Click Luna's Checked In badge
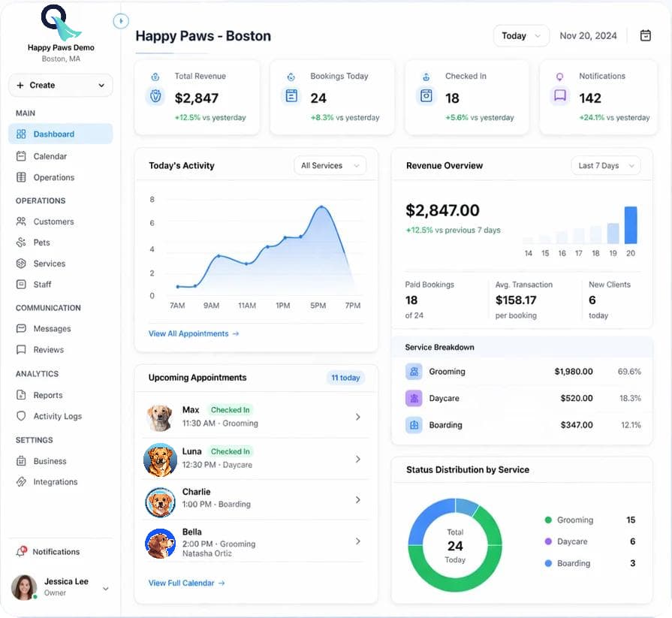Screen dimensions: 672x618 (x=231, y=451)
